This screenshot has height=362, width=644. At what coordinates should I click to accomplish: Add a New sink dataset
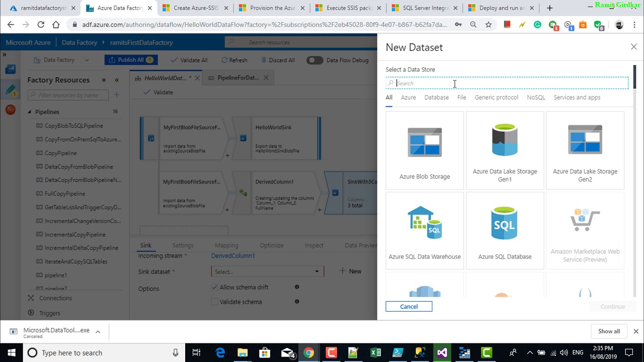[350, 271]
